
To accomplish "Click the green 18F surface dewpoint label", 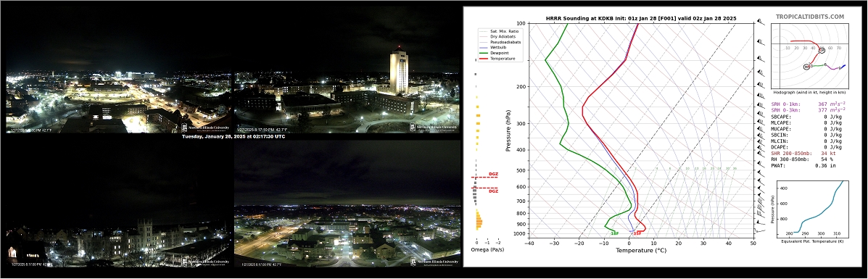I will click(x=614, y=233).
